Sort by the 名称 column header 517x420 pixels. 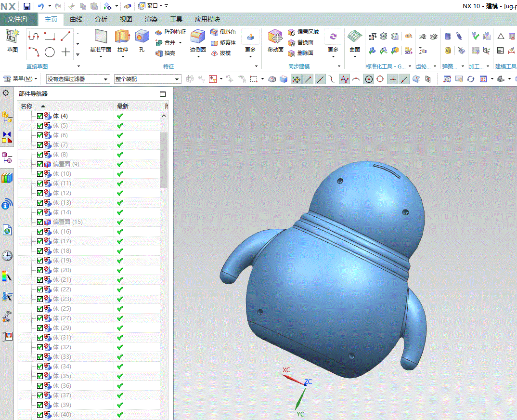point(65,106)
